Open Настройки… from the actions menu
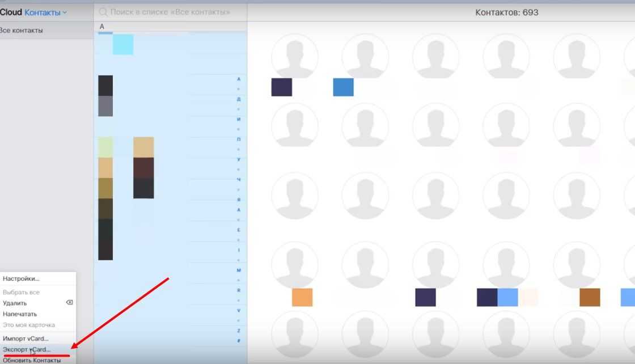This screenshot has width=635, height=364. 21,278
